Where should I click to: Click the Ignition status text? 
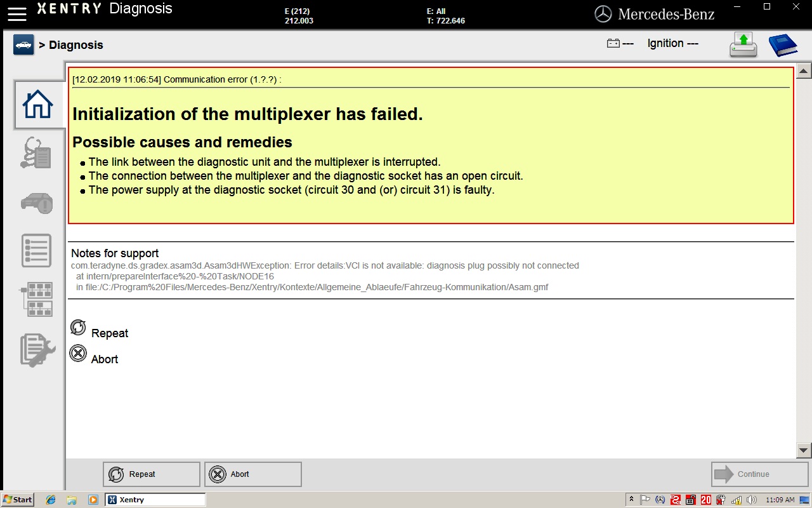click(672, 43)
